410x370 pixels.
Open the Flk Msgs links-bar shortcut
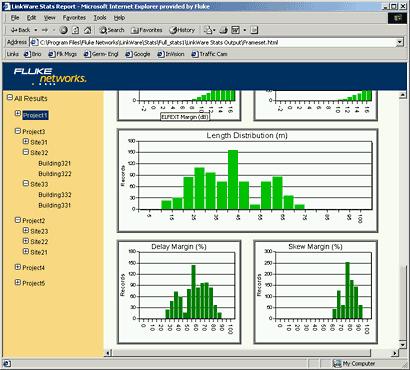(x=62, y=54)
